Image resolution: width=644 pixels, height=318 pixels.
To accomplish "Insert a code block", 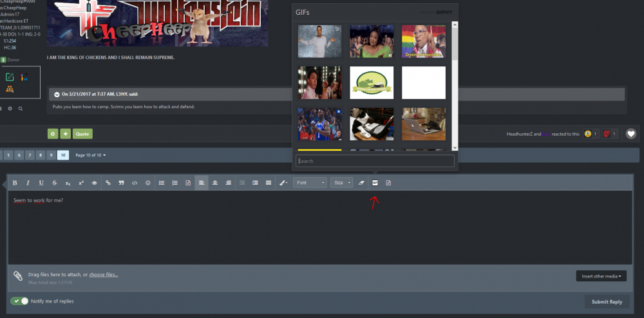I will pyautogui.click(x=135, y=183).
